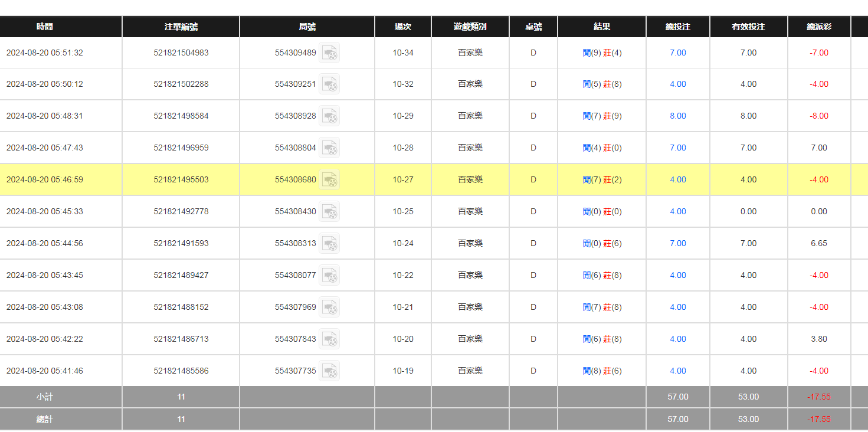Open video replay for round 554309251
The width and height of the screenshot is (868, 432).
pyautogui.click(x=329, y=84)
